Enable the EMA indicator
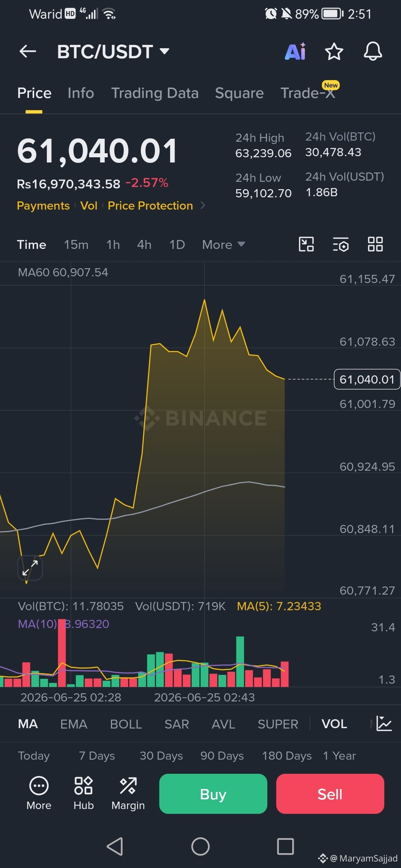This screenshot has width=401, height=868. [74, 724]
